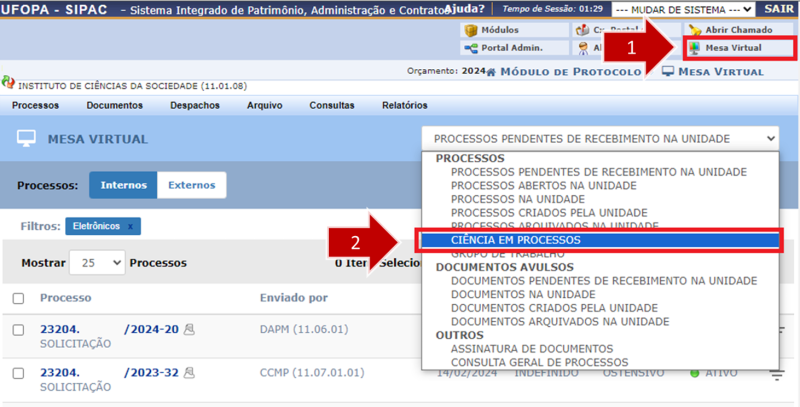Viewport: 800px width, 407px height.
Task: Choose Assinatura de Documentos option
Action: click(x=532, y=349)
